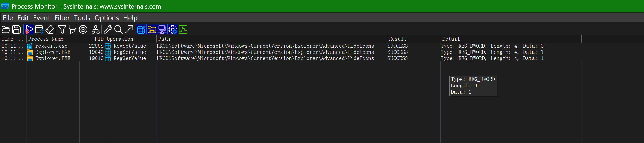Open the Highlight marker icon

[x=72, y=29]
